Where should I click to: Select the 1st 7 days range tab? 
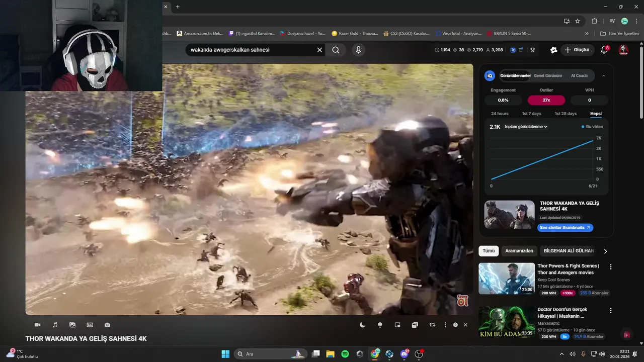pos(532,114)
